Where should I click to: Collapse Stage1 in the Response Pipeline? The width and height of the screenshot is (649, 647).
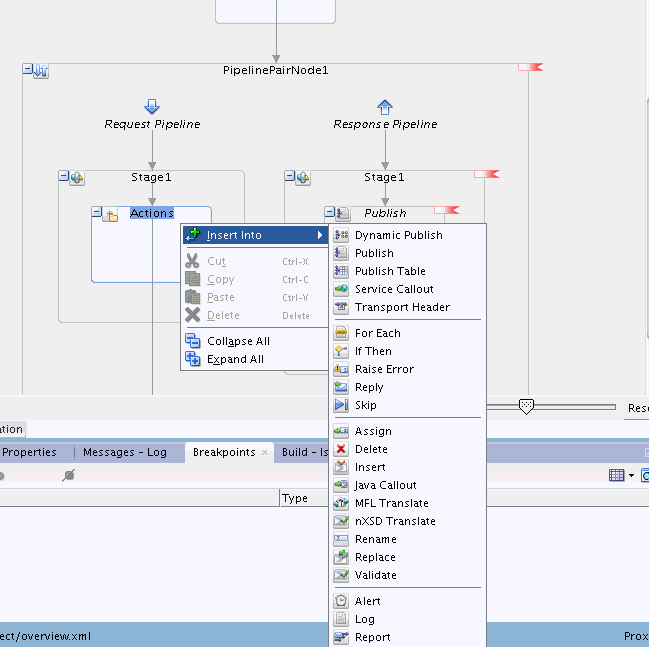290,177
